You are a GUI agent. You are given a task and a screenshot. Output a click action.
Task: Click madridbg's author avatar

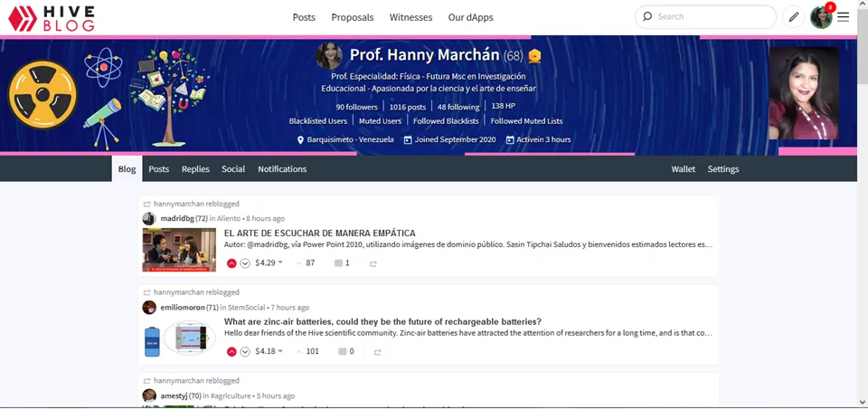coord(149,218)
